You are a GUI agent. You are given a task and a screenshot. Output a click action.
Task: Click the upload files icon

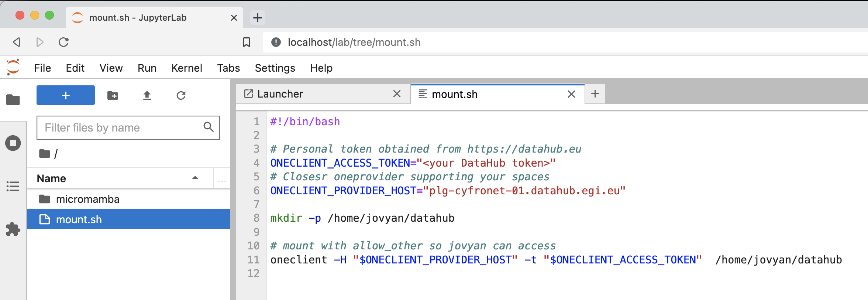pos(147,96)
